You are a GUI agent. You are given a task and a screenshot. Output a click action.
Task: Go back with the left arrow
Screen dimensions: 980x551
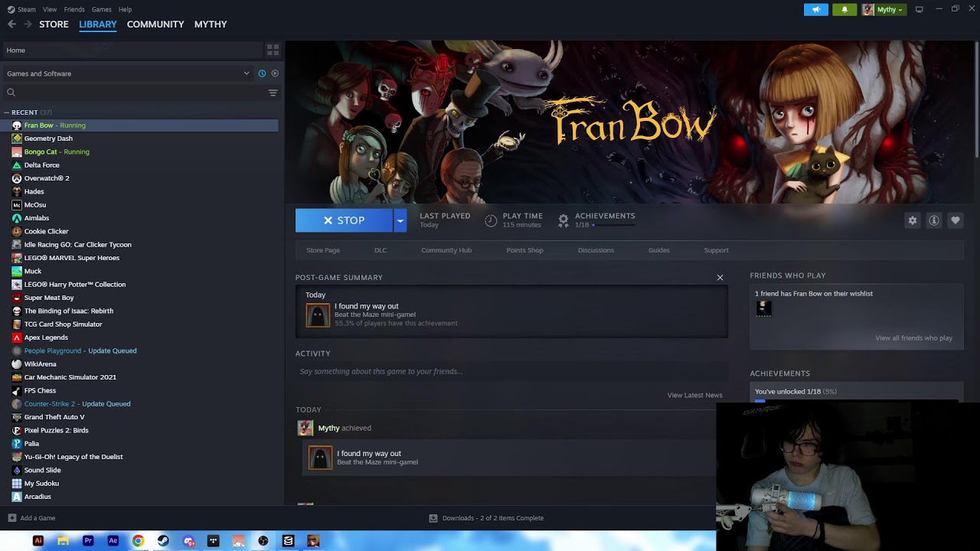coord(11,24)
